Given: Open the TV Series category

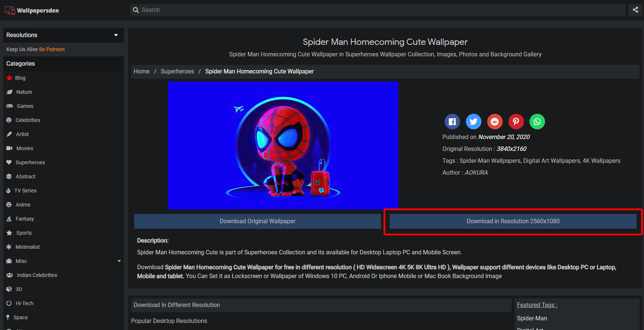Looking at the screenshot, I should 25,191.
